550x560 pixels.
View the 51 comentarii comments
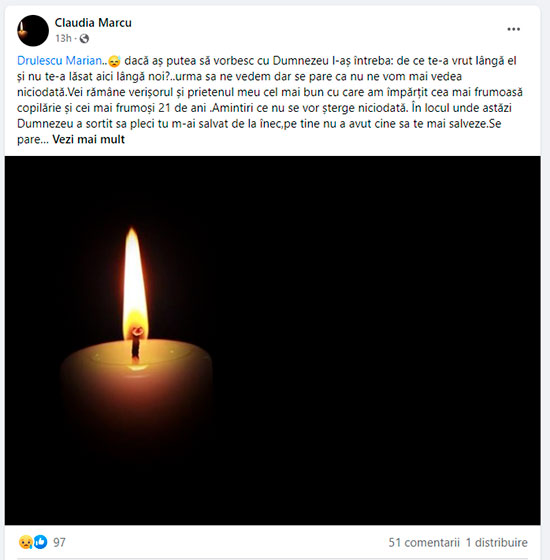click(x=424, y=542)
